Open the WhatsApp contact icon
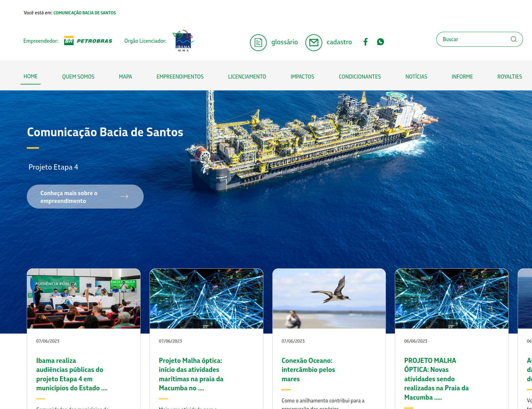 coord(380,42)
